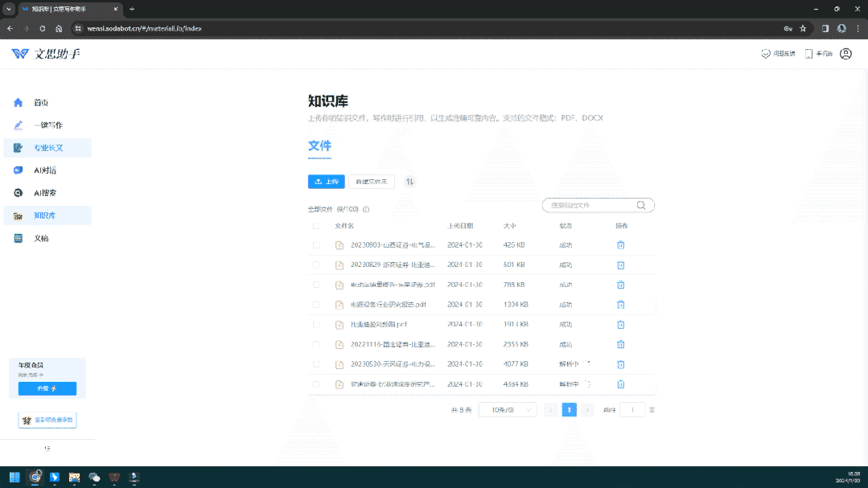This screenshot has height=488, width=868.
Task: Select the 知识库 sidebar entry
Action: tap(47, 215)
